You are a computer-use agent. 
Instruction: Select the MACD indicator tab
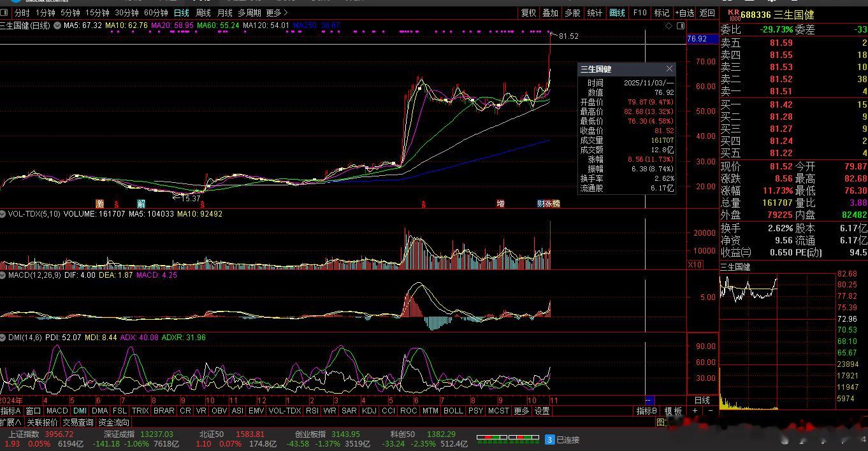tap(57, 411)
